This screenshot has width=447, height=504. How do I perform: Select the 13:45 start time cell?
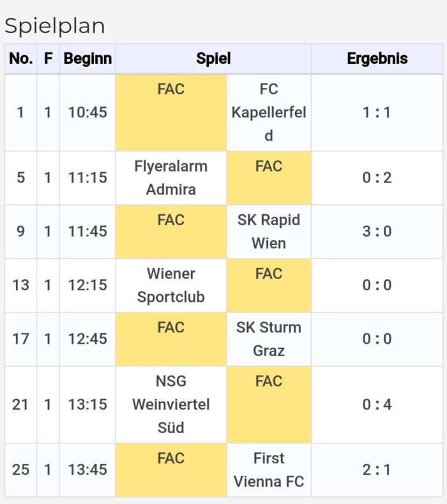pyautogui.click(x=87, y=470)
